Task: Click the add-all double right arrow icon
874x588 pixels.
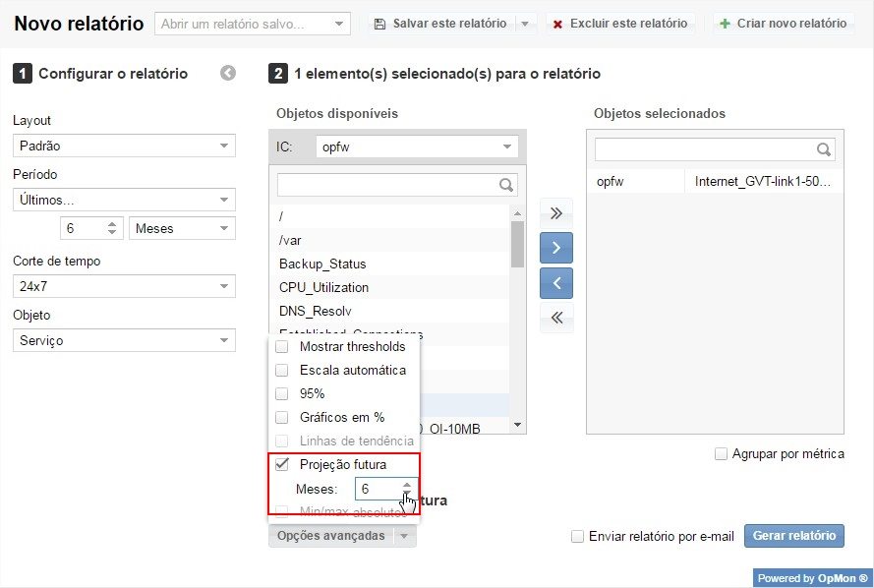Action: 556,213
